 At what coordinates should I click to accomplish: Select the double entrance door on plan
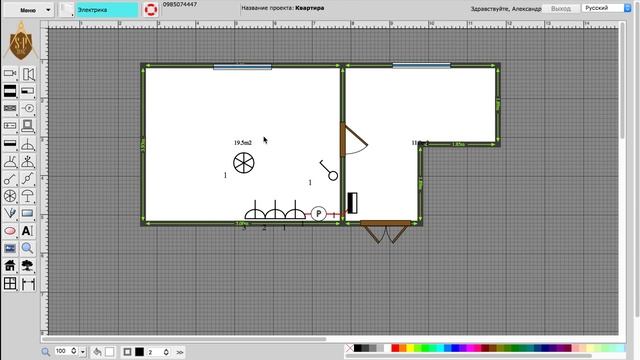pyautogui.click(x=385, y=231)
